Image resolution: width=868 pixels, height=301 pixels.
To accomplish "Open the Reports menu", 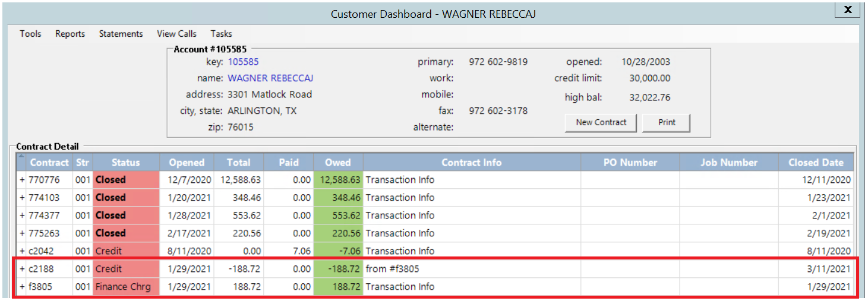I will (x=70, y=34).
